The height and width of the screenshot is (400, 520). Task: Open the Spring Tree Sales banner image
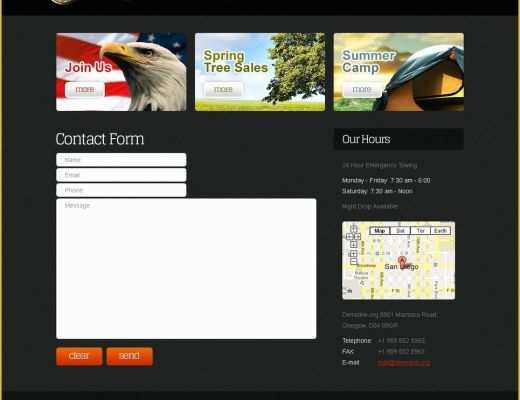point(260,72)
